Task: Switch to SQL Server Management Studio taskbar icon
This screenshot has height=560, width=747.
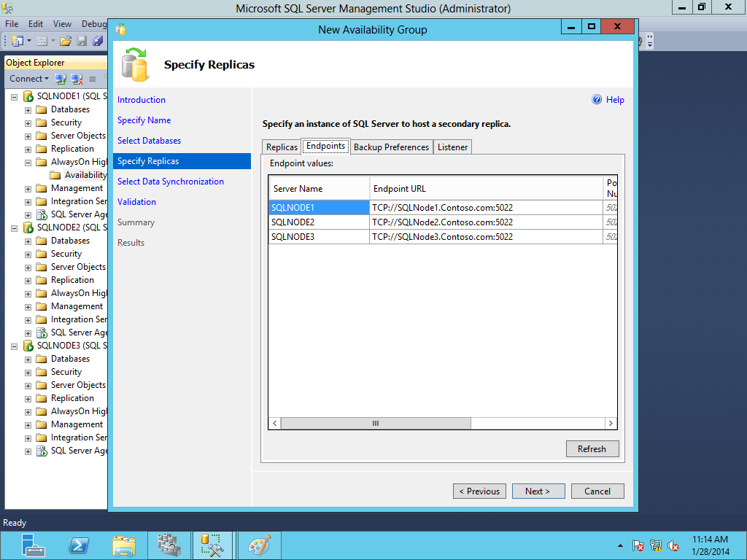Action: coord(212,545)
